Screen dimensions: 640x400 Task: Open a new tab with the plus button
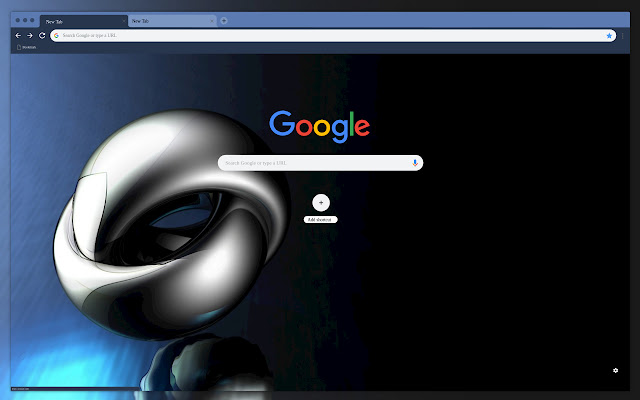[224, 21]
